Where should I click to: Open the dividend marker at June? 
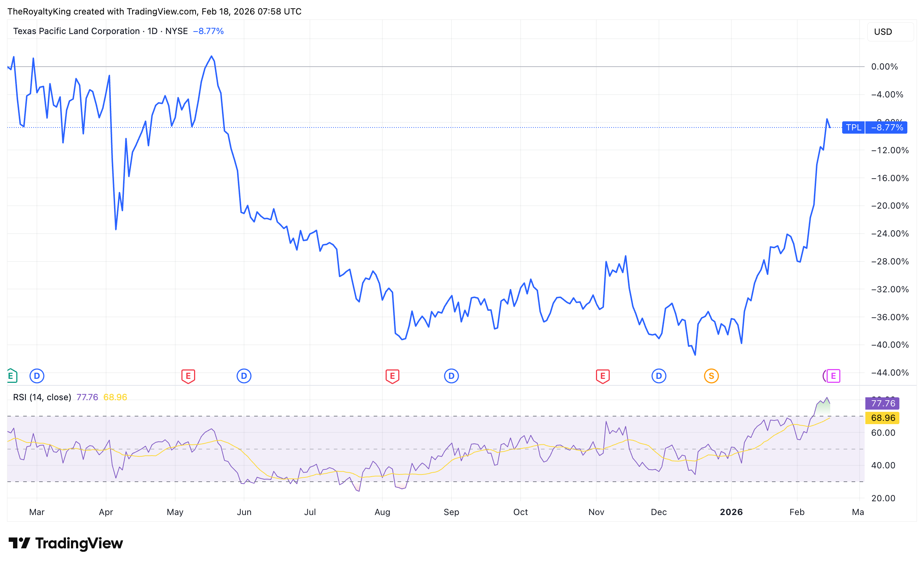click(x=244, y=376)
